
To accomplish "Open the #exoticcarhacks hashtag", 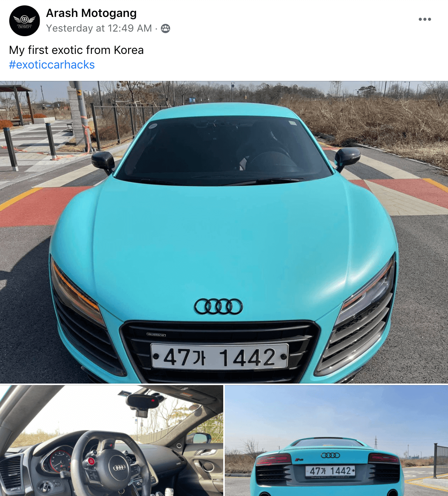I will click(52, 65).
